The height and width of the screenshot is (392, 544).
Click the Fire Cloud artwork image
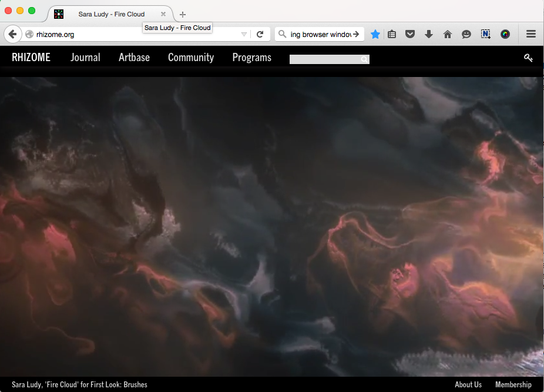point(271,227)
